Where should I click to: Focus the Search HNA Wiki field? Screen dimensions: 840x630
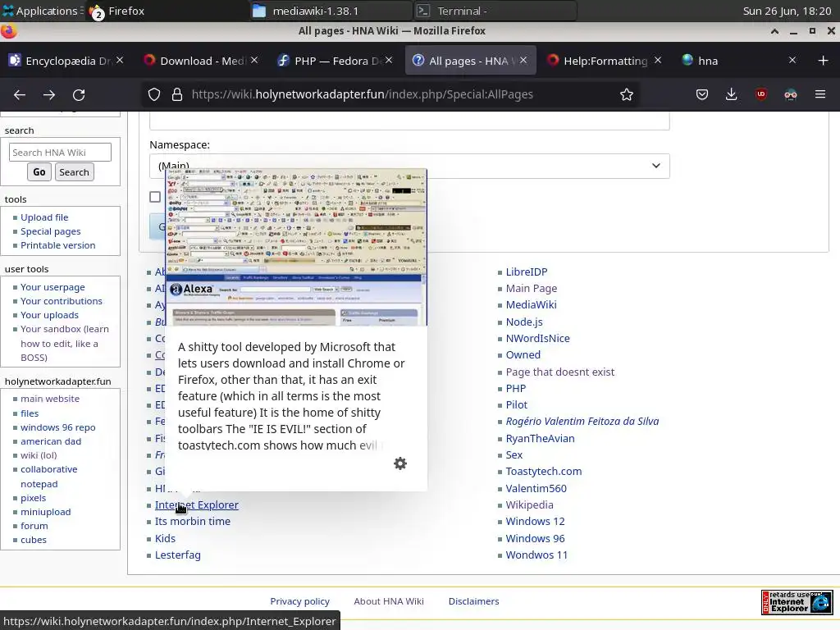coord(60,153)
